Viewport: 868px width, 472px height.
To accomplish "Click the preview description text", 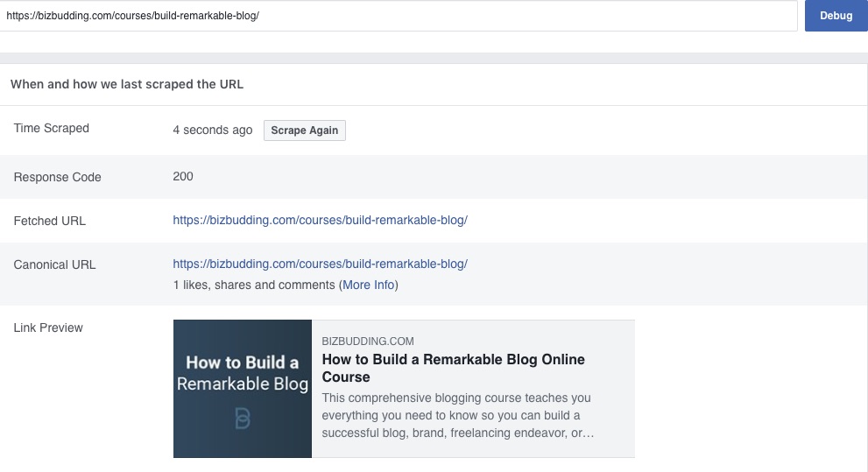I will point(458,415).
